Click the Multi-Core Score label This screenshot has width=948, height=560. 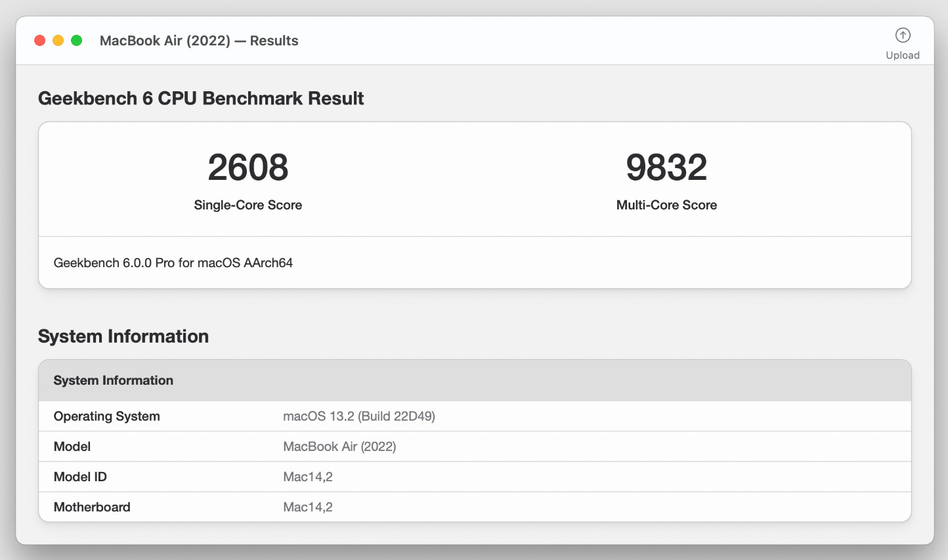tap(666, 205)
